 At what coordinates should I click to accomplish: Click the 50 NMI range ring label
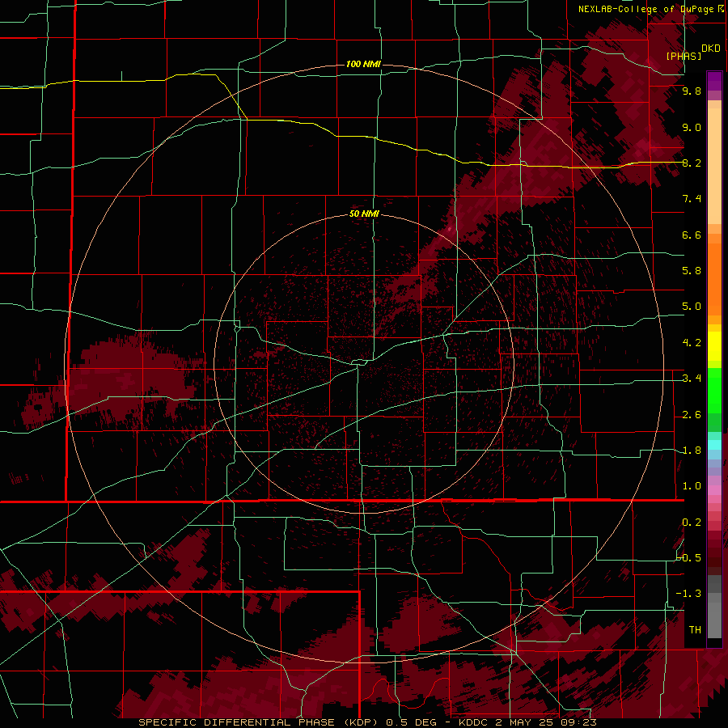click(364, 214)
